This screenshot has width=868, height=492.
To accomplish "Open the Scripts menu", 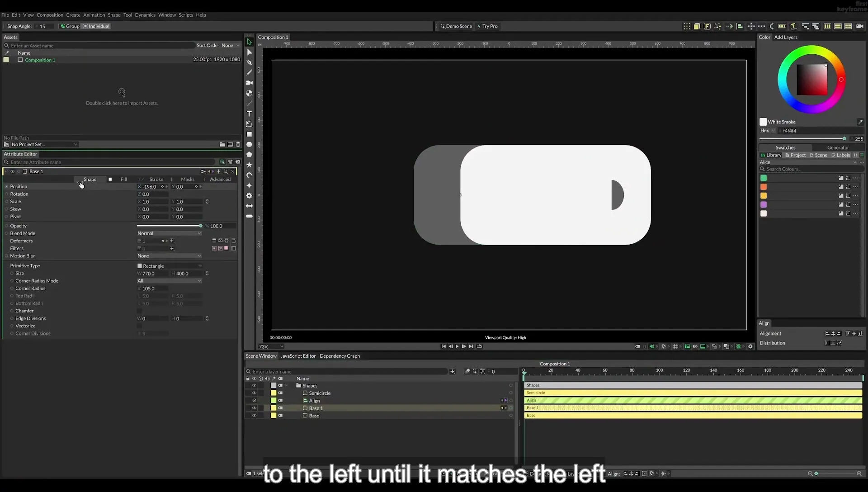I will click(x=186, y=15).
